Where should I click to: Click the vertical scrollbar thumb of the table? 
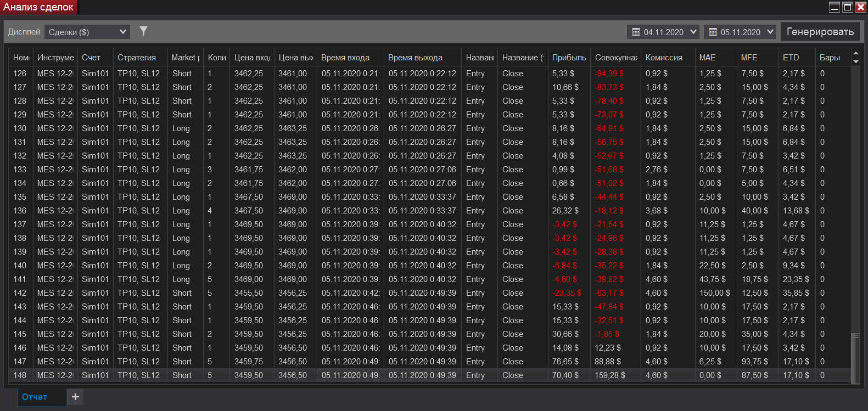(855, 358)
